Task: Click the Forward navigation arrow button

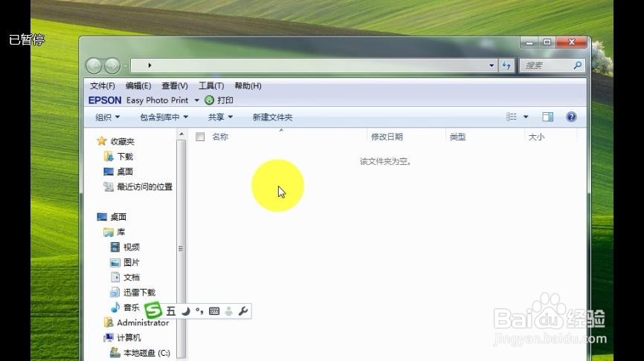Action: (112, 65)
